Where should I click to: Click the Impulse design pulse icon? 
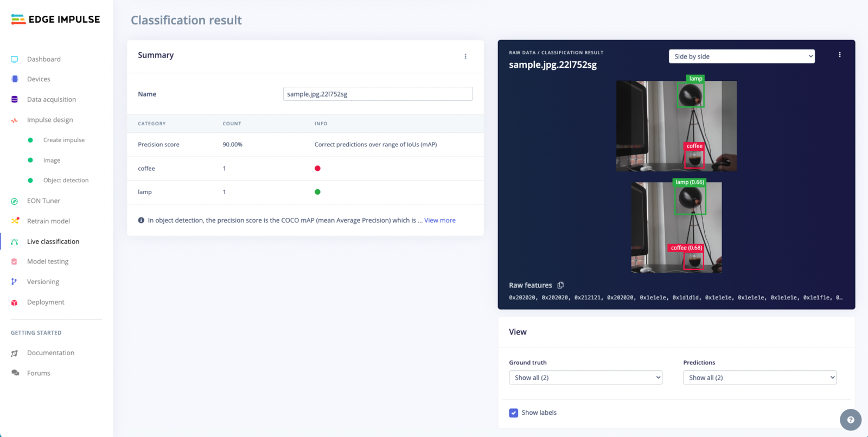tap(15, 120)
